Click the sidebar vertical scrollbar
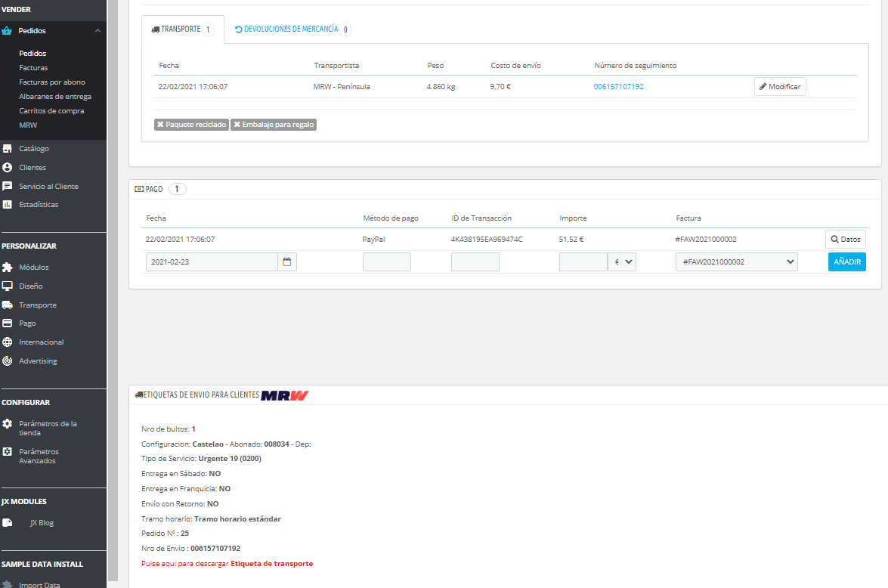 click(113, 290)
